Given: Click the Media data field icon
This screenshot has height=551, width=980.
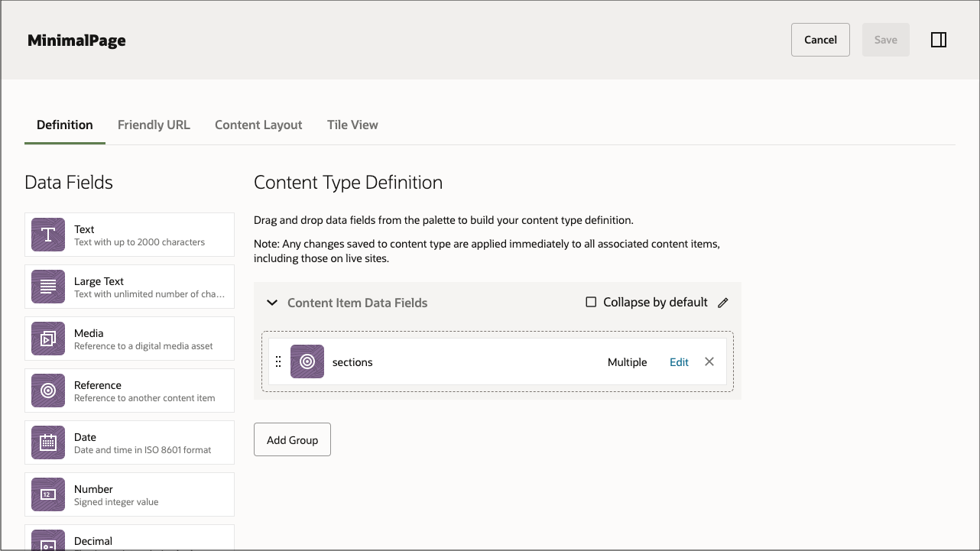Looking at the screenshot, I should [47, 339].
